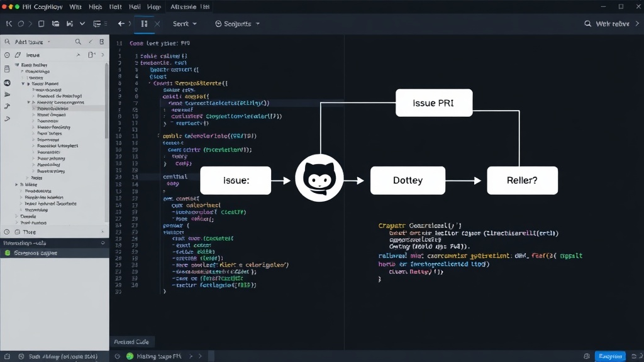Select the active split-pane editor tab
The image size is (644, 362).
[144, 24]
